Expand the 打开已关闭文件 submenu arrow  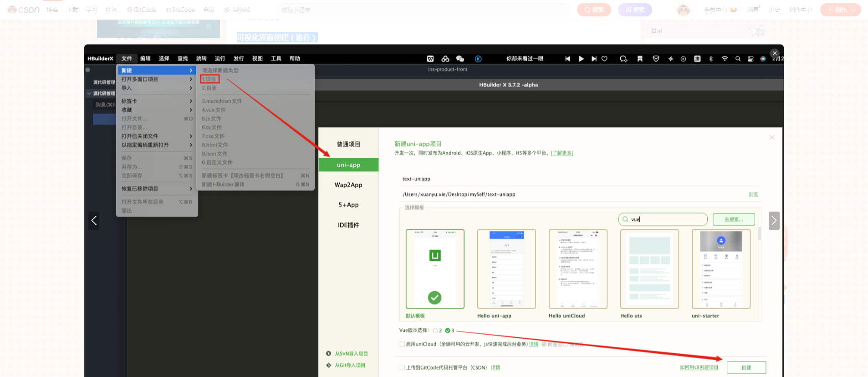(191, 136)
